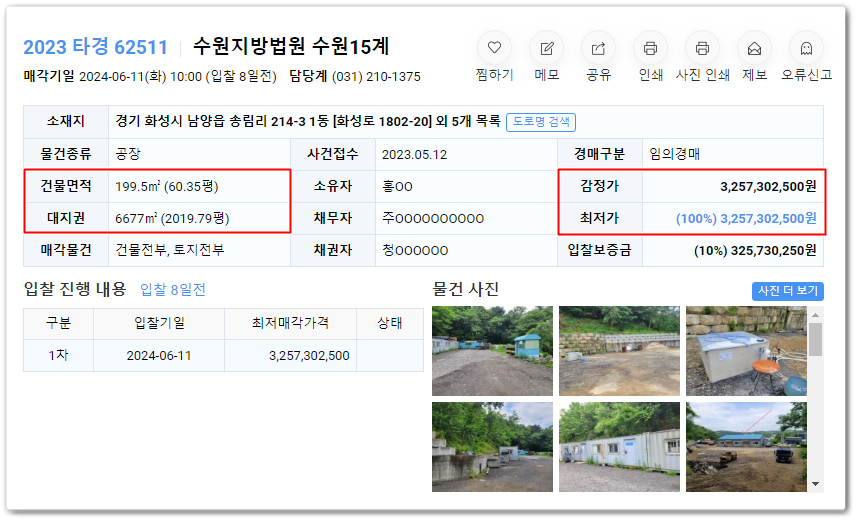Open the photo of stone retaining wall and sand pile
This screenshot has width=858, height=522.
click(619, 351)
